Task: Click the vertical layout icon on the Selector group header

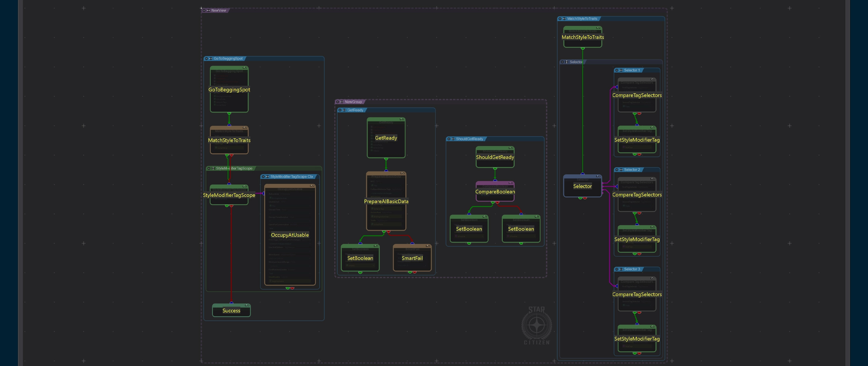Action: coord(567,62)
